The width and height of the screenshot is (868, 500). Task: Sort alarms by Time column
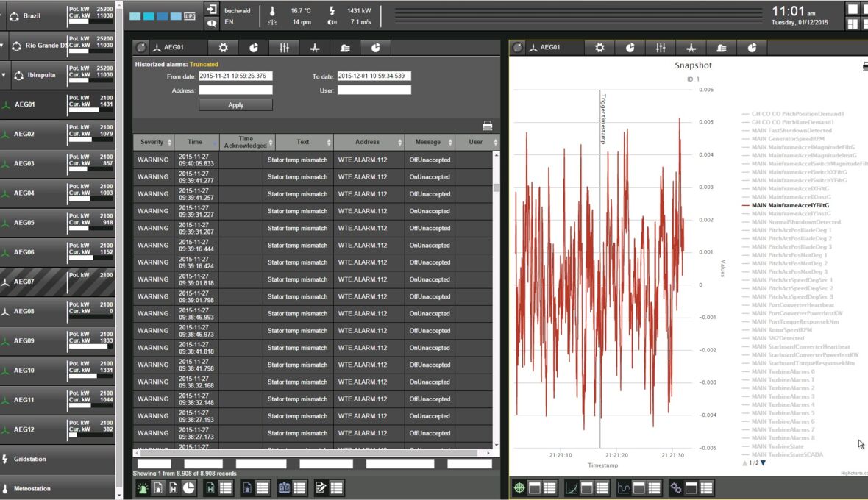point(196,142)
